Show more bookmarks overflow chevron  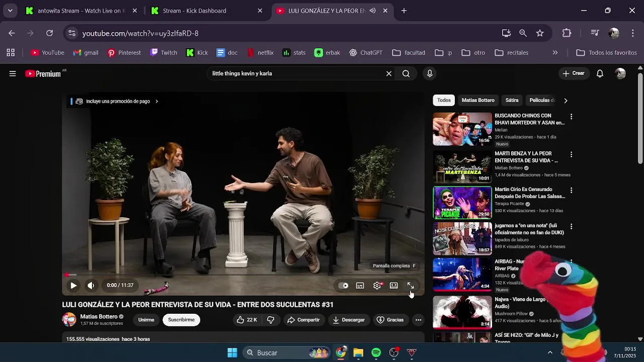555,53
